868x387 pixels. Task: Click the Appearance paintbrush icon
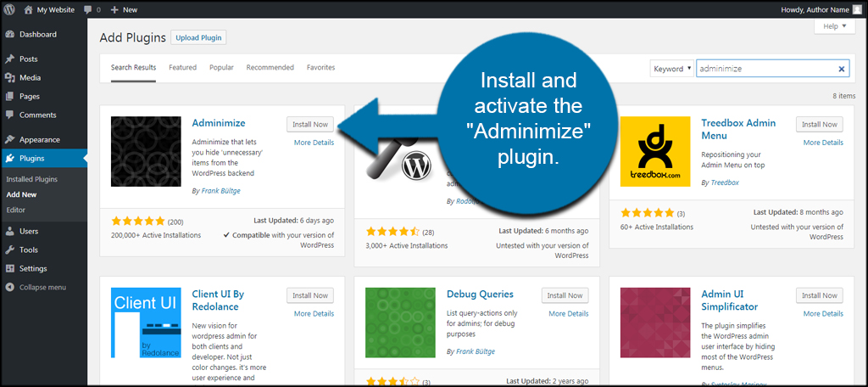click(x=10, y=140)
